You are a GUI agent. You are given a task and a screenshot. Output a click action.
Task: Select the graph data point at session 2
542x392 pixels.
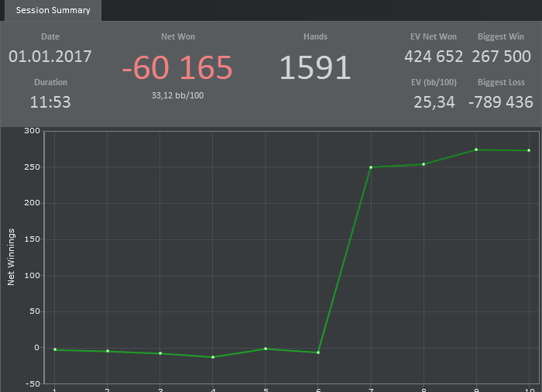click(x=108, y=351)
